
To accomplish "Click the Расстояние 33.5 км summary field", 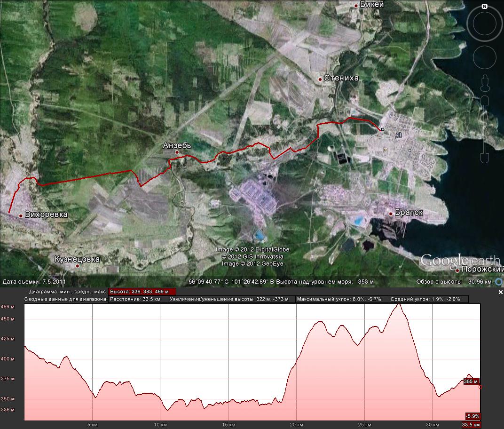I will pos(138,299).
